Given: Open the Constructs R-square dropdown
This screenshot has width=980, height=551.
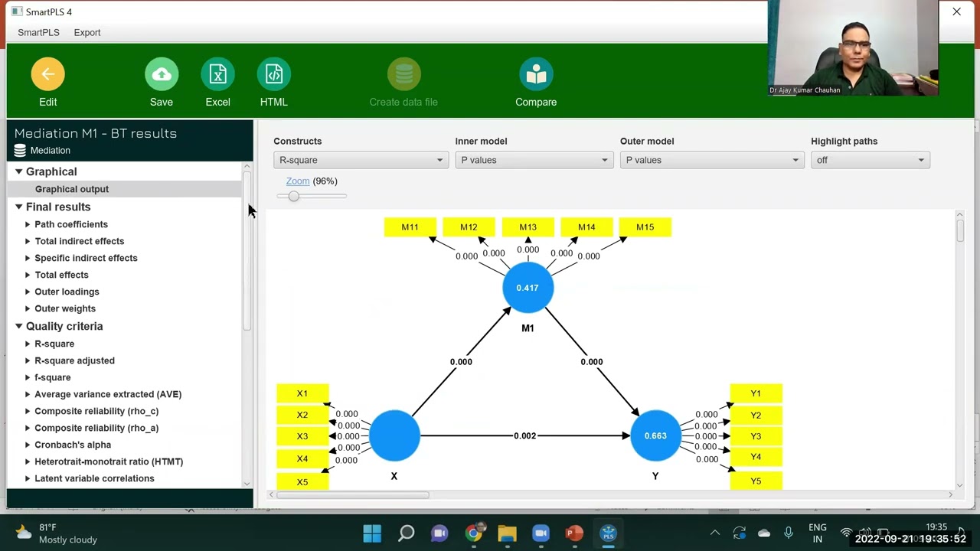Looking at the screenshot, I should click(361, 160).
